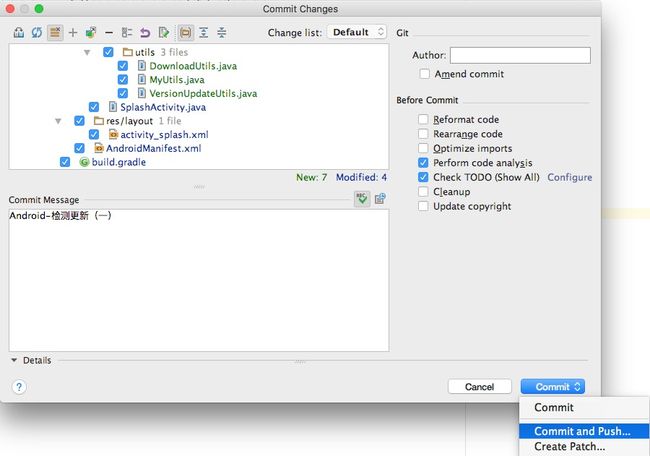Choose Commit and Push from menu
650x456 pixels.
point(584,431)
